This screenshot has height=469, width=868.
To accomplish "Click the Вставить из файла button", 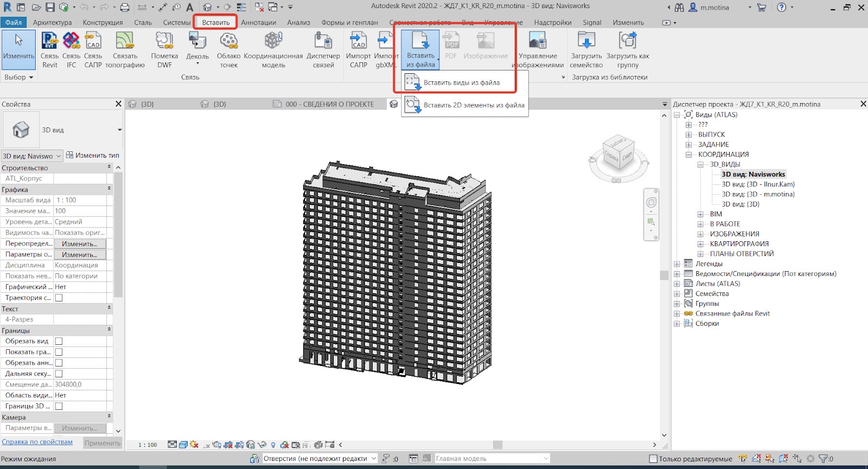I will 421,50.
